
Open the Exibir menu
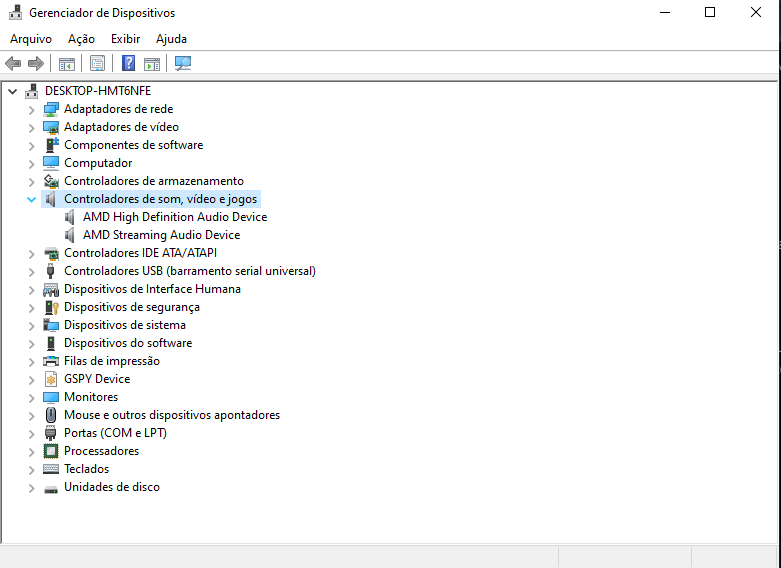coord(126,39)
